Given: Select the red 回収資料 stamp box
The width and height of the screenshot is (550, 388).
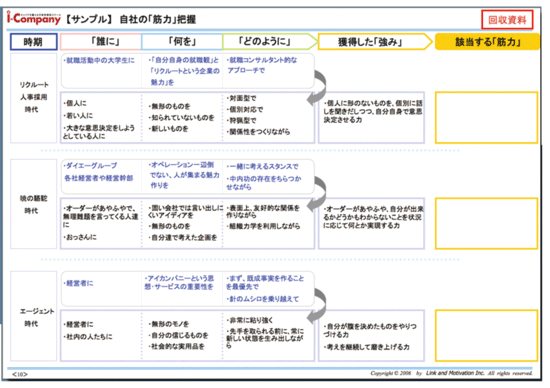Looking at the screenshot, I should [507, 20].
